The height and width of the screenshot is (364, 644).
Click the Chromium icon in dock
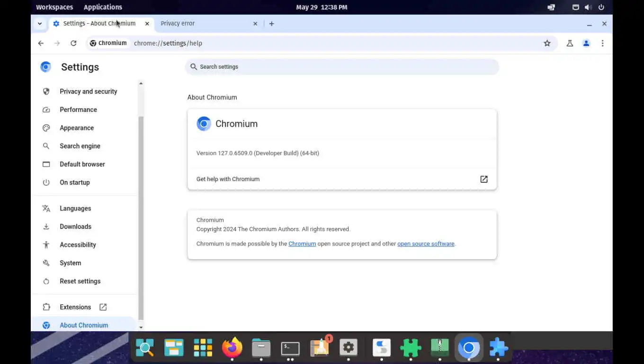[469, 348]
